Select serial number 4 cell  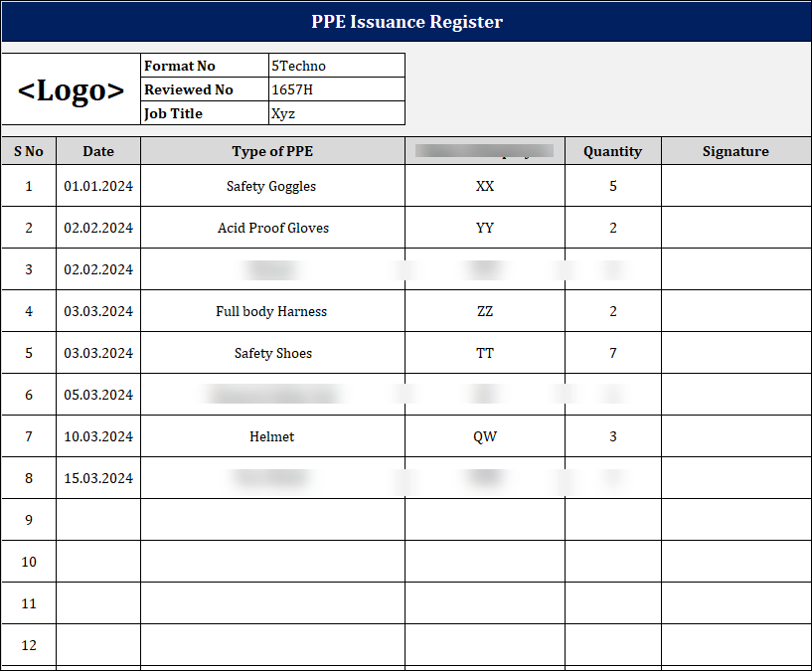[29, 311]
